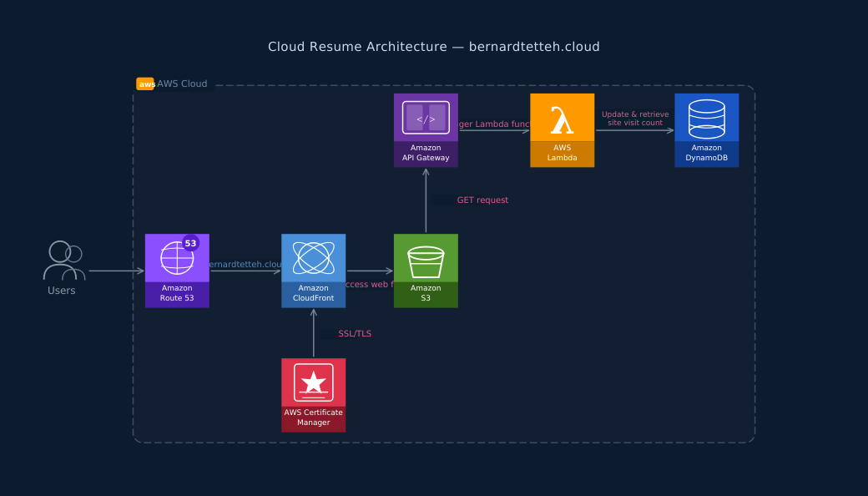Click the Users people icon

(63, 261)
